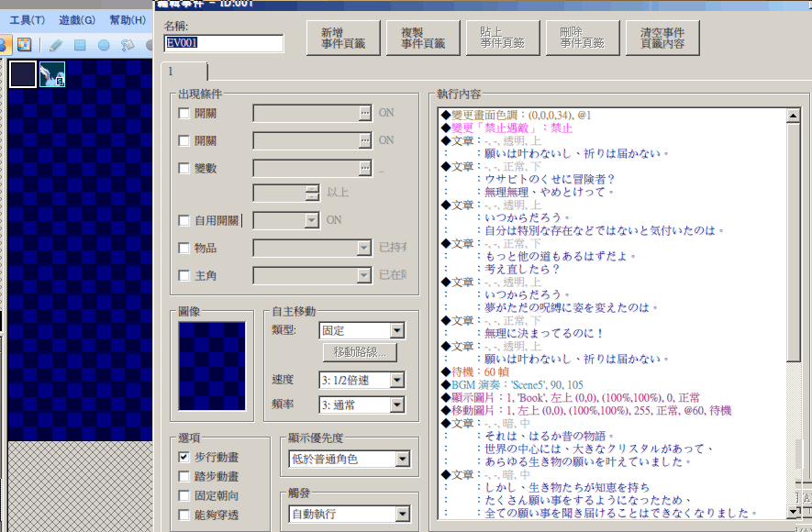812x532 pixels.
Task: Check the 主角 condition checkbox
Action: 184,275
